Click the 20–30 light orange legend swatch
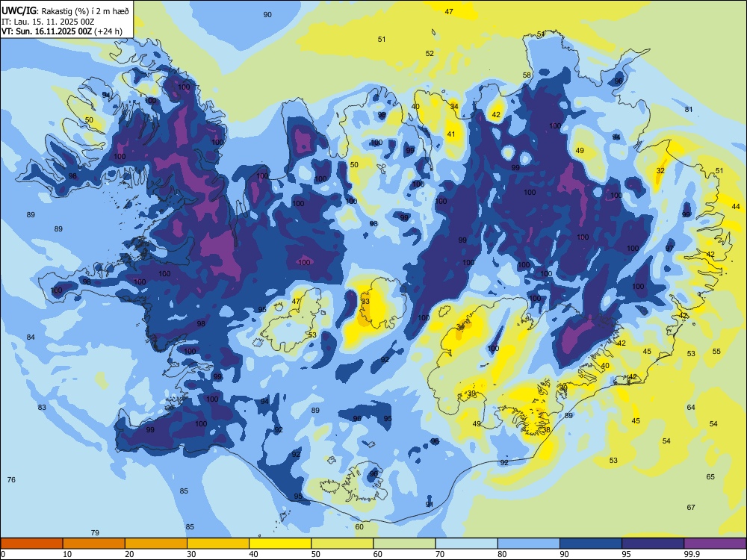The width and height of the screenshot is (747, 560). (x=156, y=544)
